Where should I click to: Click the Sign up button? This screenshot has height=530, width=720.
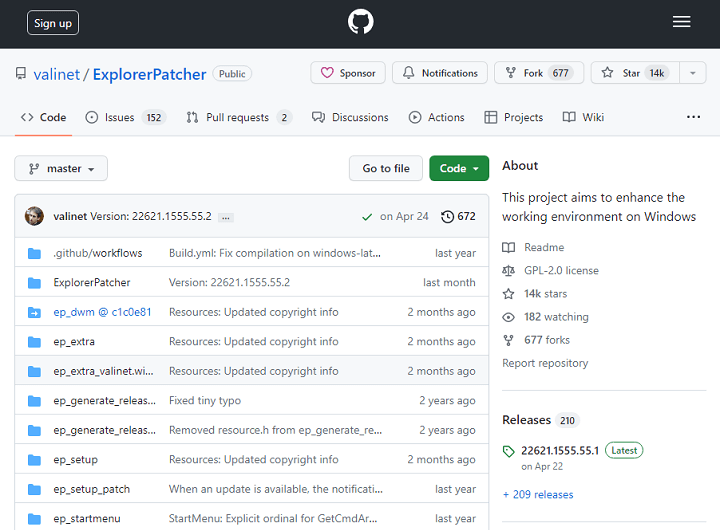coord(53,23)
